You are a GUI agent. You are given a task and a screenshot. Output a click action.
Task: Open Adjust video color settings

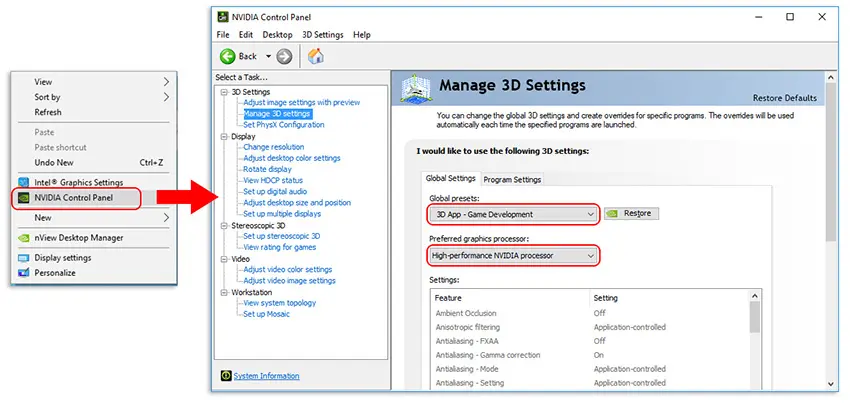tap(287, 269)
